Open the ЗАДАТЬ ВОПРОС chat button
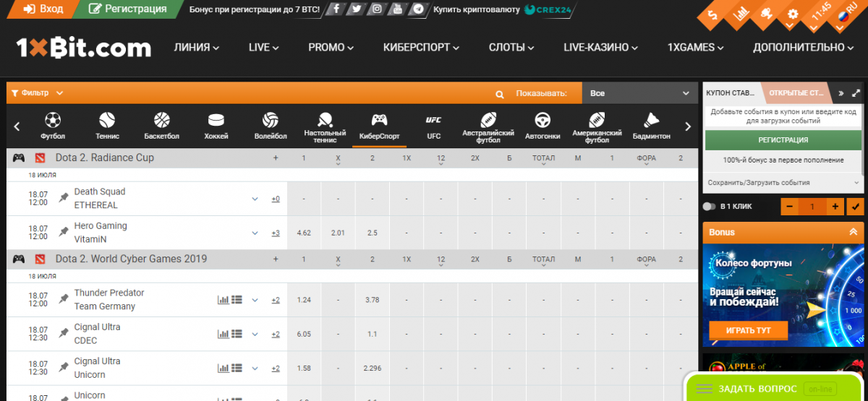The width and height of the screenshot is (868, 401). coord(775,389)
